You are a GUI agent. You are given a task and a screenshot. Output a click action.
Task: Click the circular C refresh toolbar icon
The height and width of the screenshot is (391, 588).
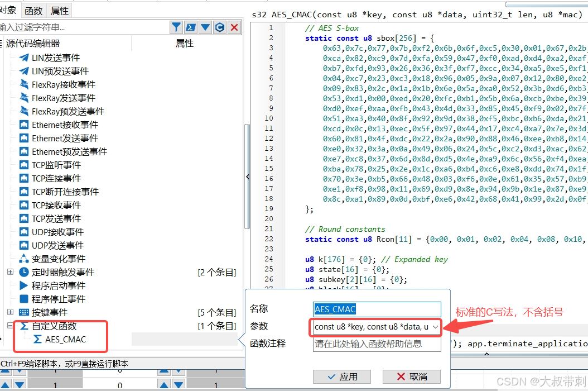pyautogui.click(x=220, y=27)
